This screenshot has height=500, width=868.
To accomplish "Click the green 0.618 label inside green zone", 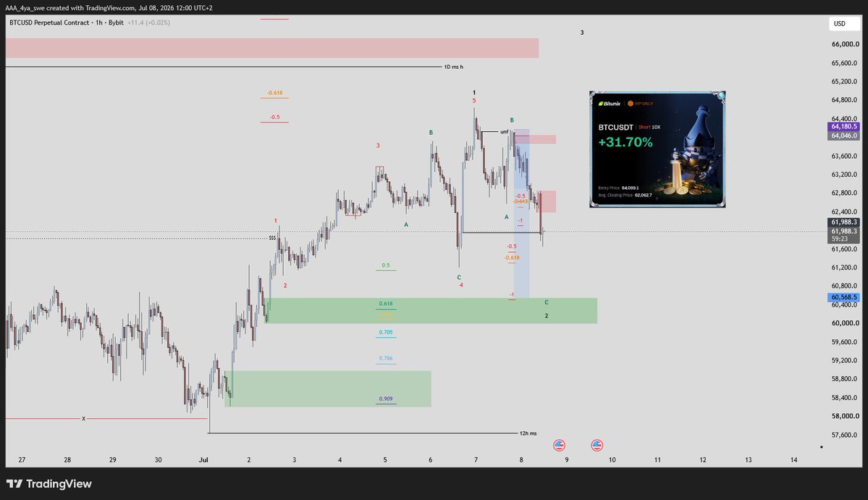I will click(386, 304).
